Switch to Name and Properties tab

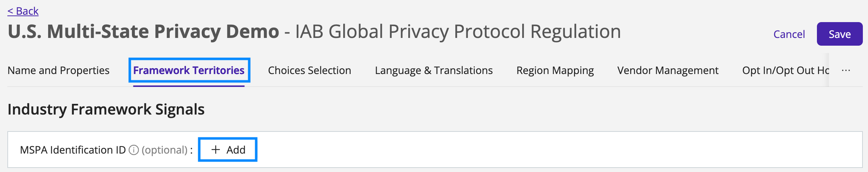click(58, 70)
